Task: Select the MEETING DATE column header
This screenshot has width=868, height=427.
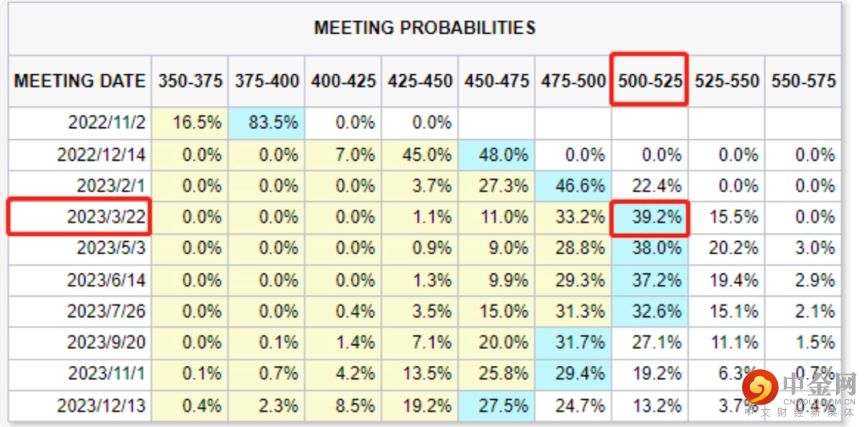Action: pos(80,80)
